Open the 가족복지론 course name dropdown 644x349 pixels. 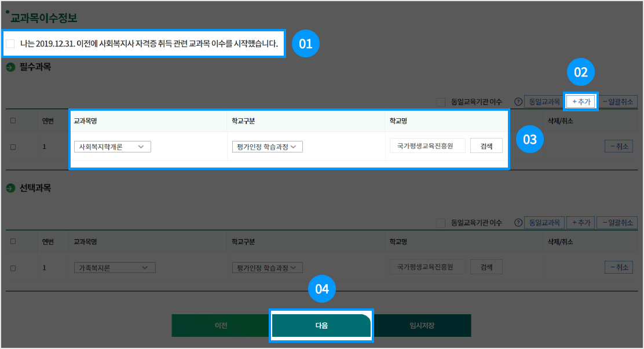(115, 267)
